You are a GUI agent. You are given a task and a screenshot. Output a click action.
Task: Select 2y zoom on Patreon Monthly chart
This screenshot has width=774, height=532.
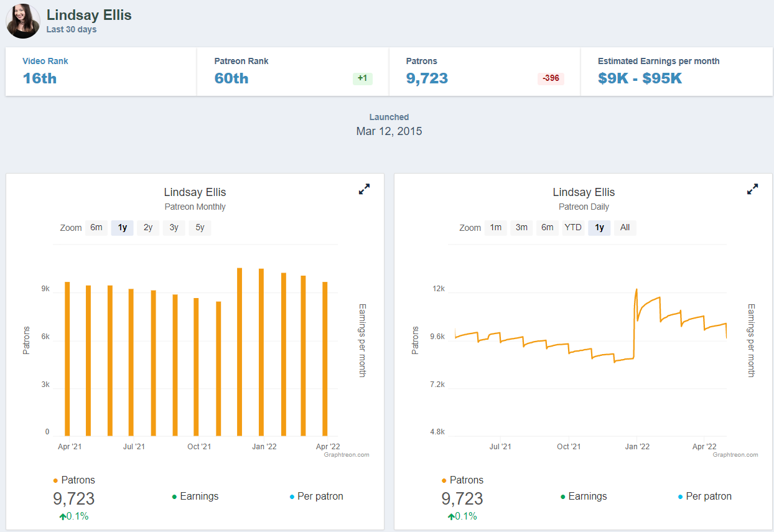click(148, 228)
